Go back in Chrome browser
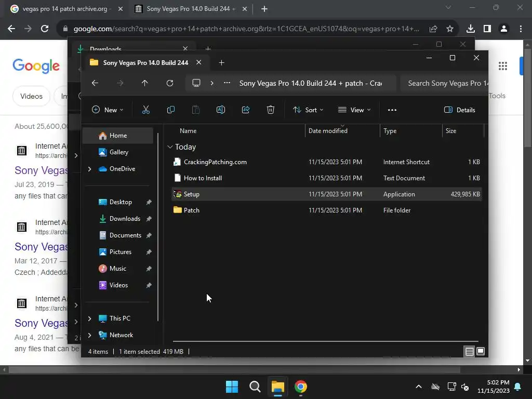 [x=11, y=29]
